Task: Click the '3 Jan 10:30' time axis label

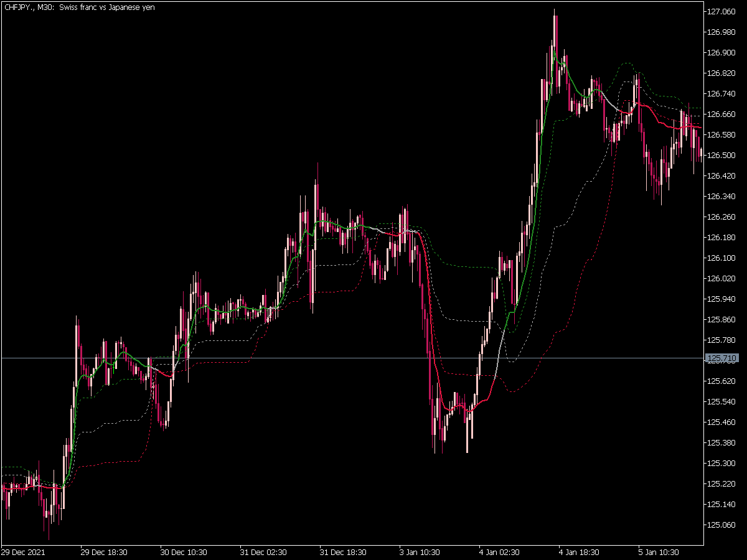Action: 421,552
